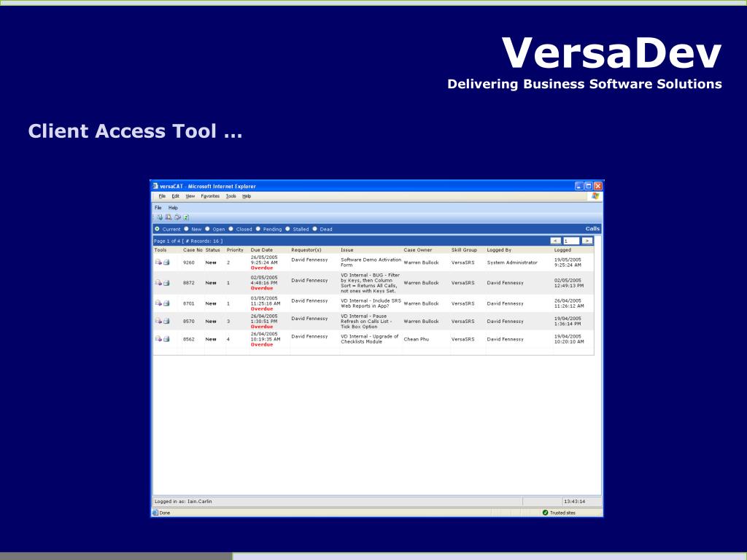Click the Upgrade of Checklists Module issue
Image resolution: width=747 pixels, height=560 pixels.
coord(369,339)
